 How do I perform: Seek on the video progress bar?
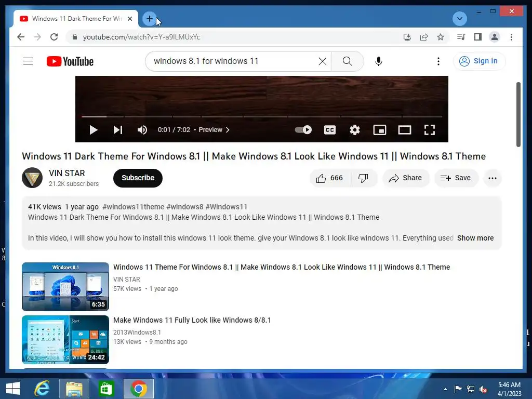(262, 116)
